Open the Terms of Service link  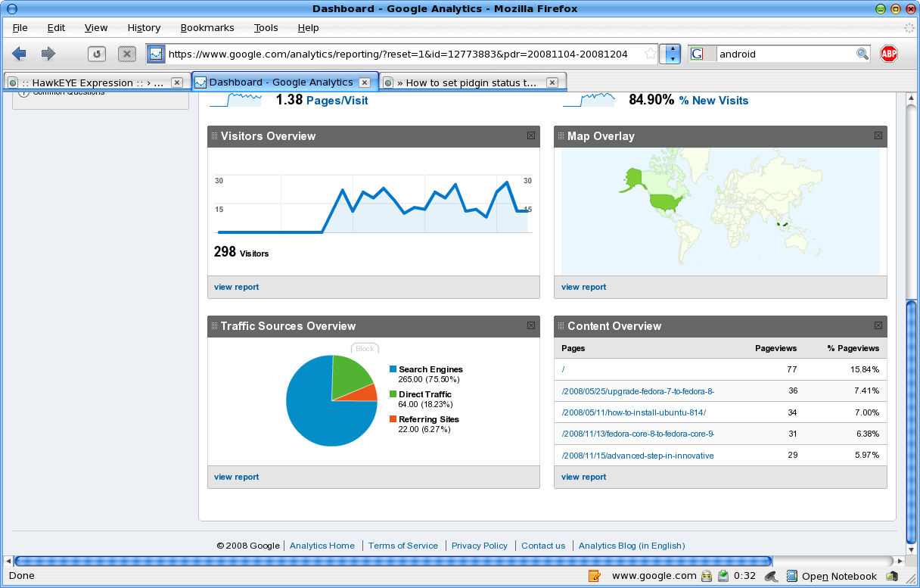coord(402,546)
